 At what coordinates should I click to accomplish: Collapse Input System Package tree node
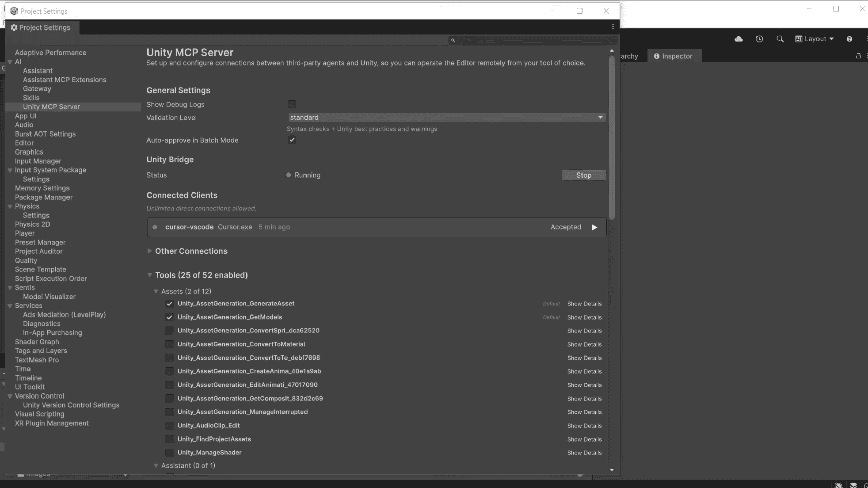(x=10, y=170)
